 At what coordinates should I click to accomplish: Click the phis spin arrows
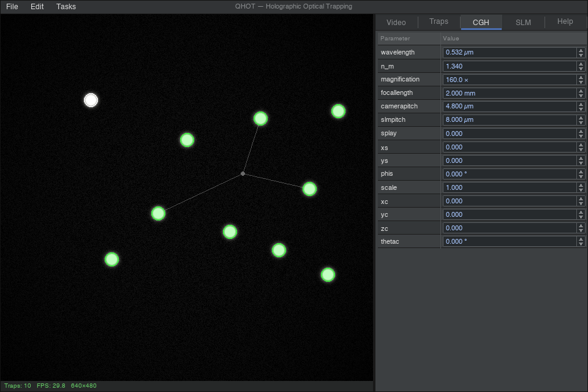pos(581,174)
